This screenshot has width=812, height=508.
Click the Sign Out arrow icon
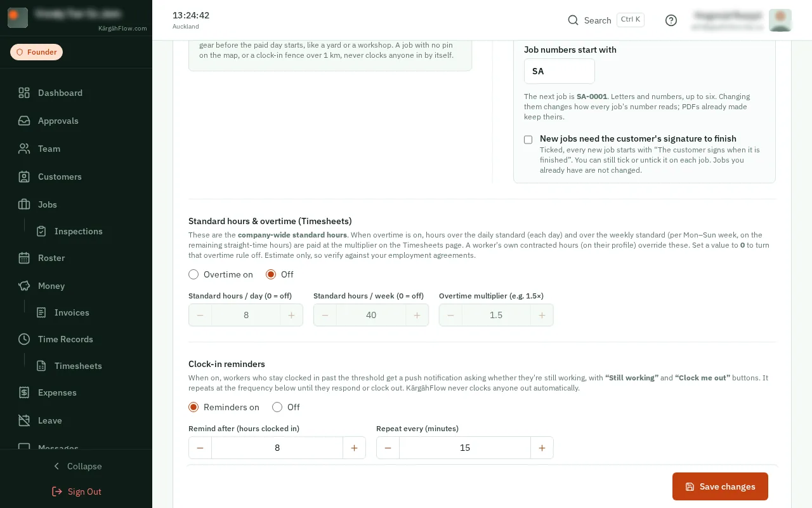[57, 491]
